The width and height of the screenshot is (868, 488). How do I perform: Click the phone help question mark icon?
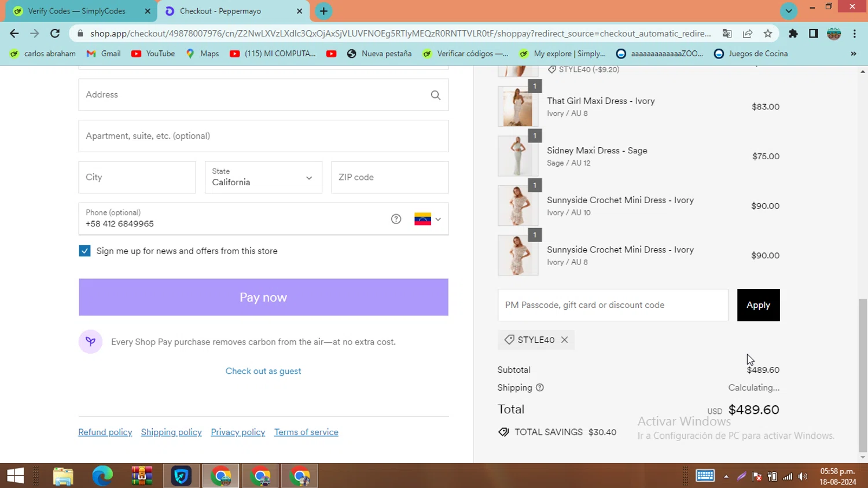coord(396,219)
